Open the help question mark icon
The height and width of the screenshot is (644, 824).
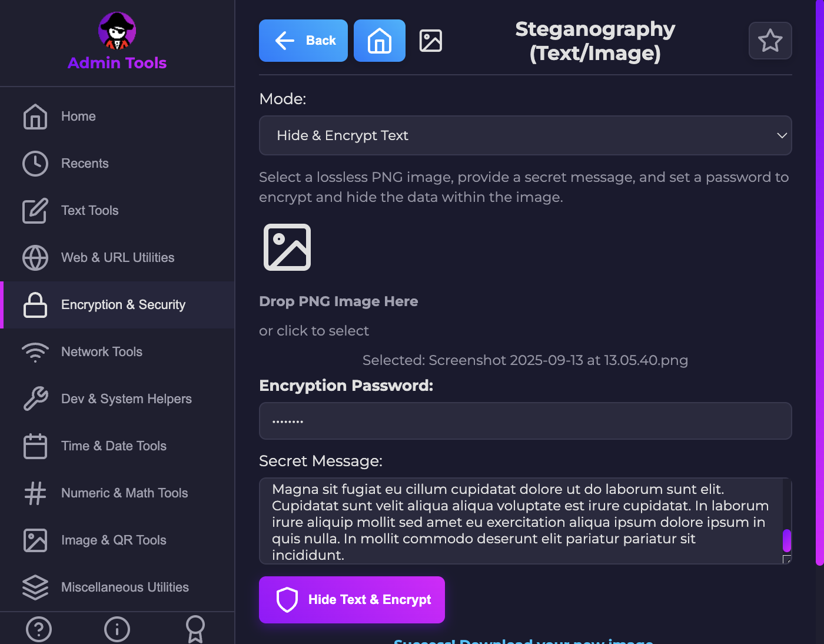pyautogui.click(x=39, y=630)
